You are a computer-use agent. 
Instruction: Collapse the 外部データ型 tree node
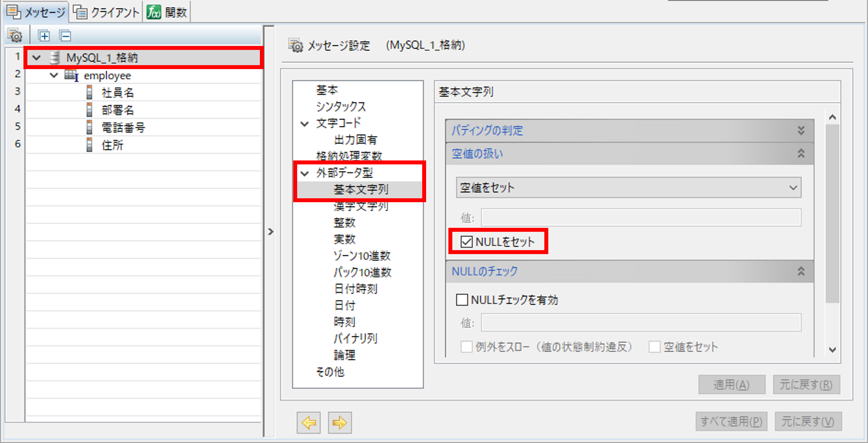coord(304,173)
